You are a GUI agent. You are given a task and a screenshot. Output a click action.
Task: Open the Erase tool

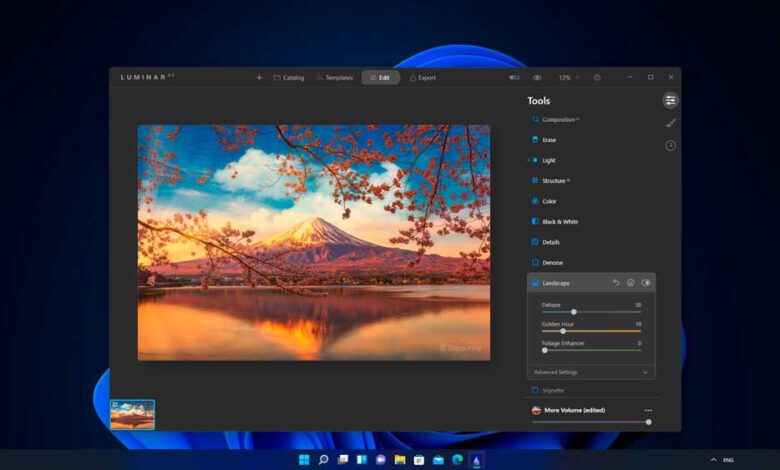coord(549,140)
